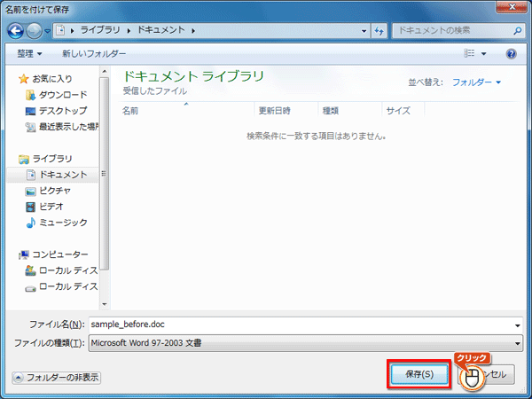Click フォルダーの非表示 button
Viewport: 532px width, 399px height.
[x=57, y=378]
